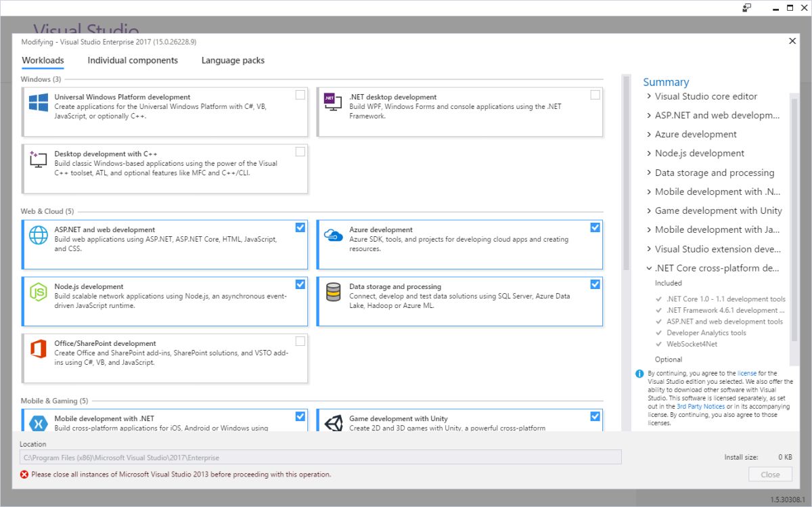The image size is (812, 507).
Task: Click the Azure development cloud icon
Action: coord(333,235)
